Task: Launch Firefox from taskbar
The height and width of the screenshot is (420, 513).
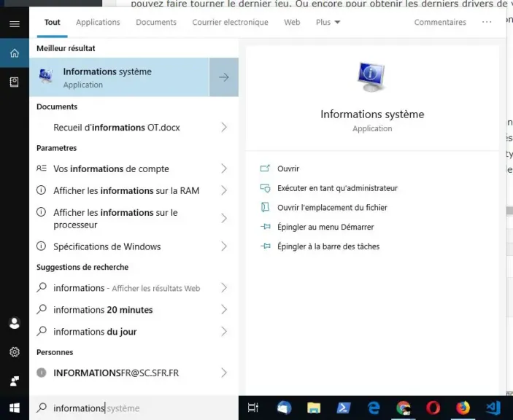Action: click(x=463, y=408)
